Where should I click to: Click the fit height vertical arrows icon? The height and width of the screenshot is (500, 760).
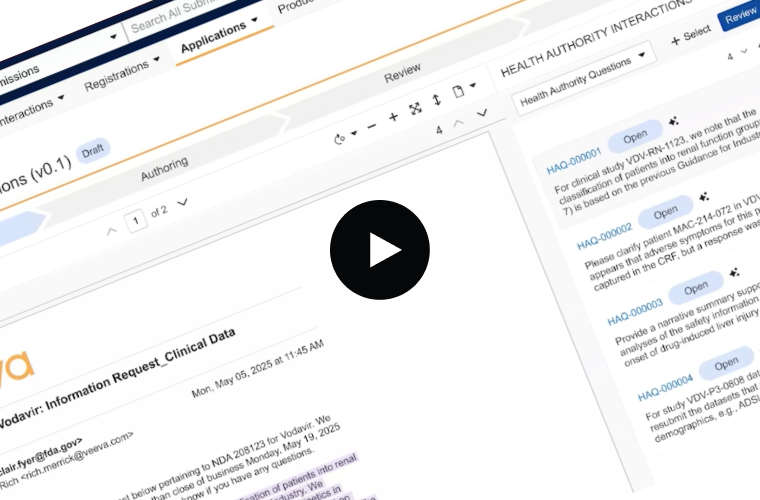tap(436, 100)
